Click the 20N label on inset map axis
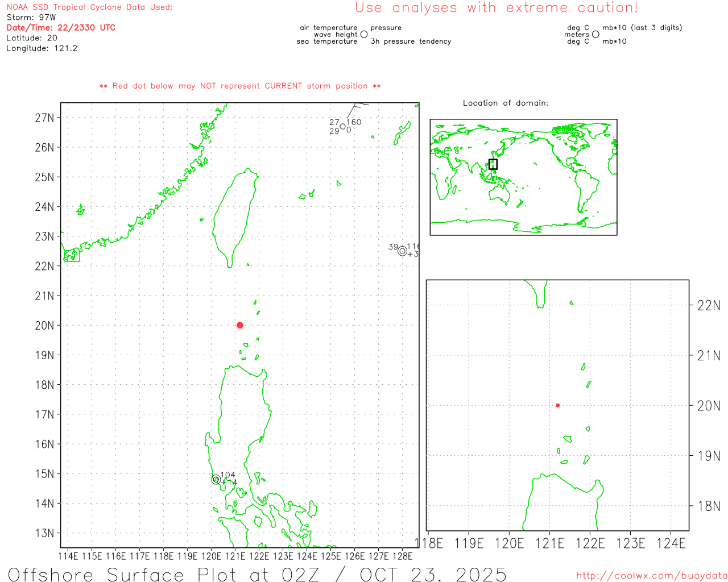This screenshot has height=582, width=728. [708, 406]
